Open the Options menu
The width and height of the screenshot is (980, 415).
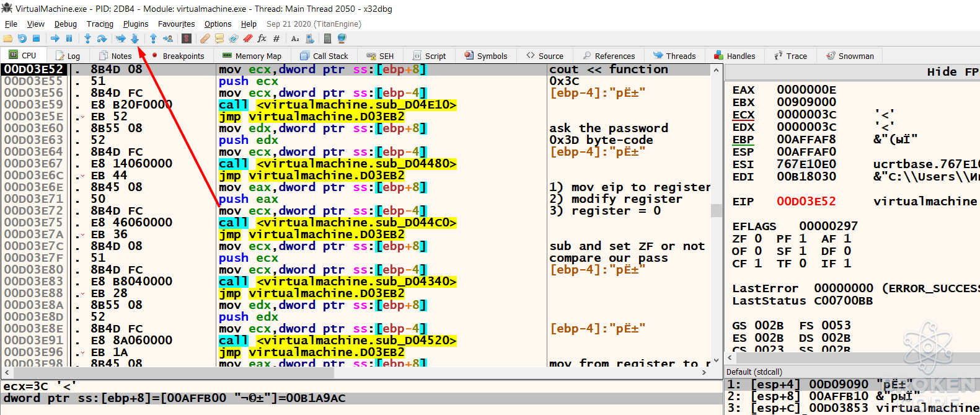[x=218, y=24]
